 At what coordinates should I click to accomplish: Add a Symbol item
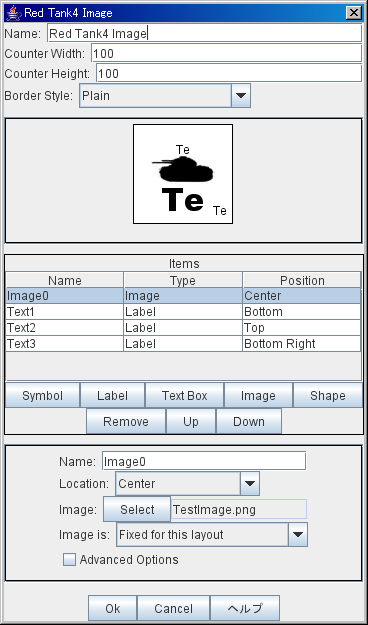43,395
